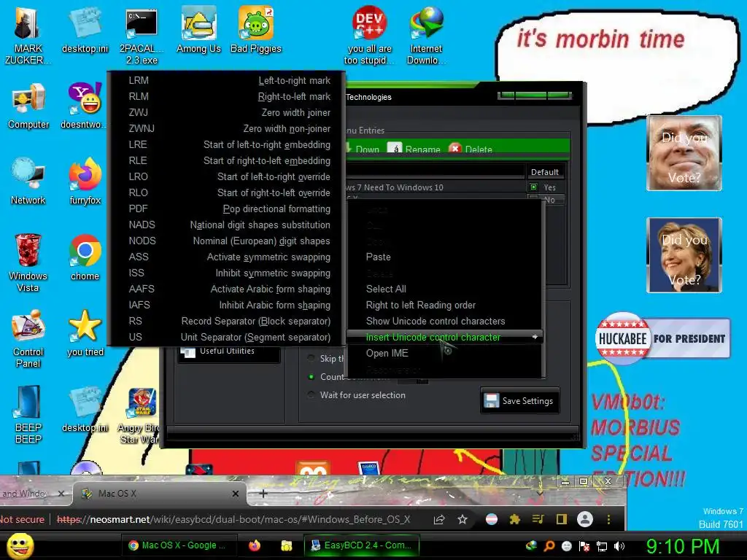747x560 pixels.
Task: Open the Chrome extensions puzzle icon
Action: click(x=514, y=519)
